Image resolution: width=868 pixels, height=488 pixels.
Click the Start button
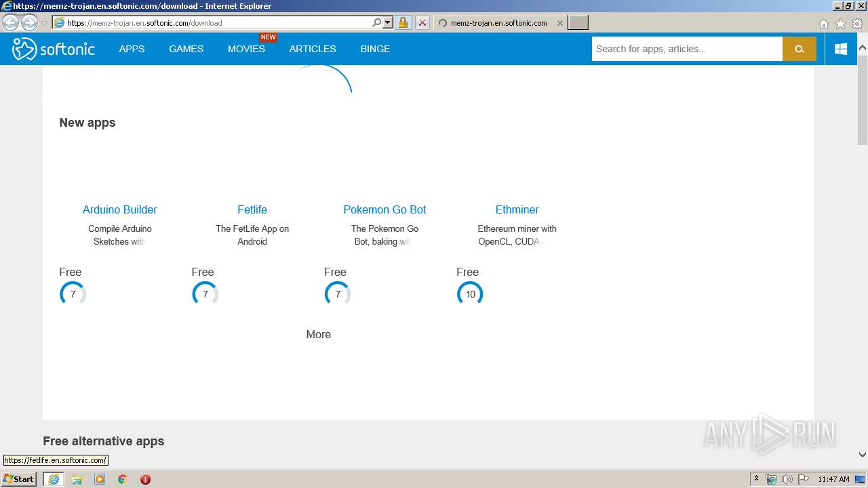[18, 479]
